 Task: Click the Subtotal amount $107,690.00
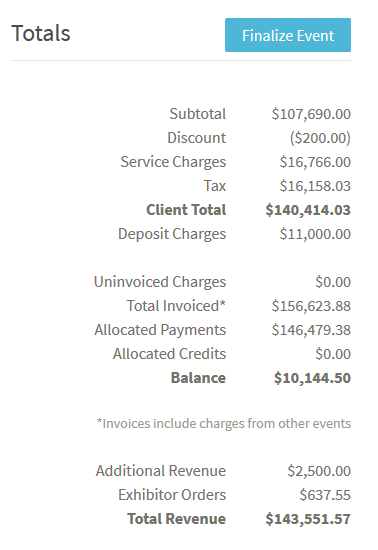tap(311, 114)
